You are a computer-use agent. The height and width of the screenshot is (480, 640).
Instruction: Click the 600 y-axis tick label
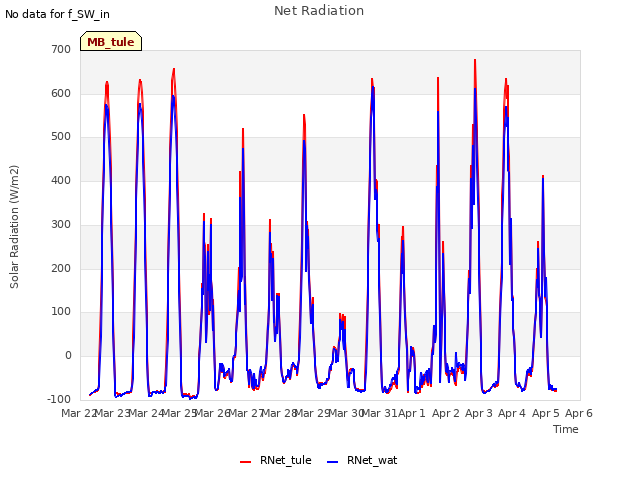point(61,93)
